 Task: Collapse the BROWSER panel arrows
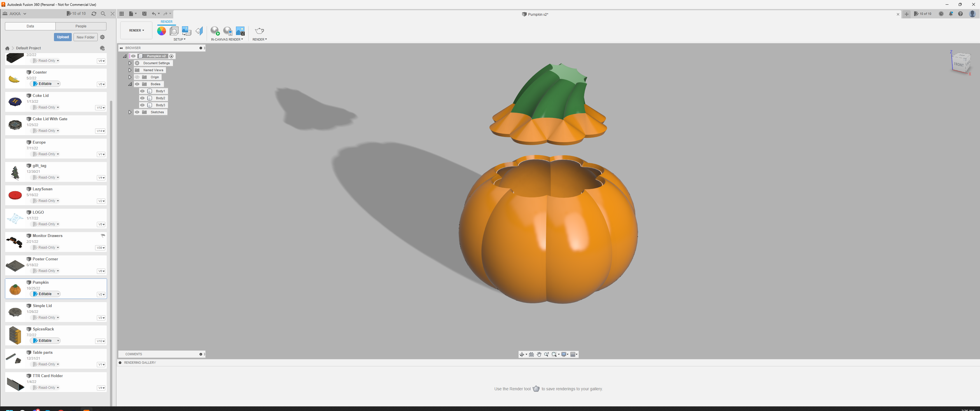click(121, 48)
